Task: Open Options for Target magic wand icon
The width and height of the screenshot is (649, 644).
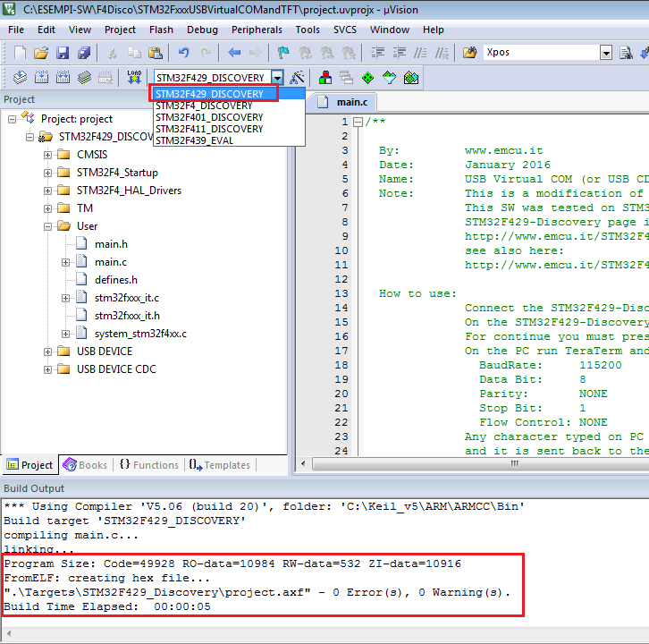Action: pyautogui.click(x=297, y=78)
